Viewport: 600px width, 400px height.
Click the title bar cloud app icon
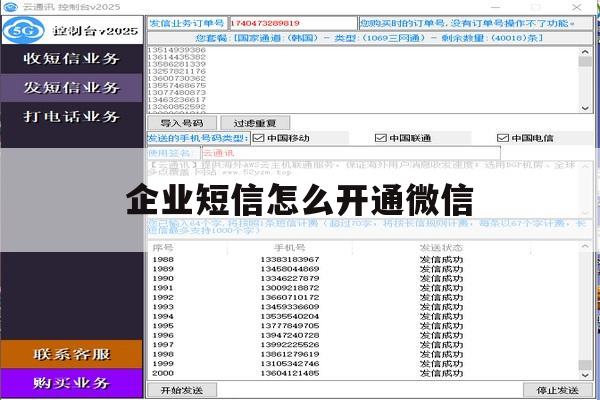tap(10, 7)
